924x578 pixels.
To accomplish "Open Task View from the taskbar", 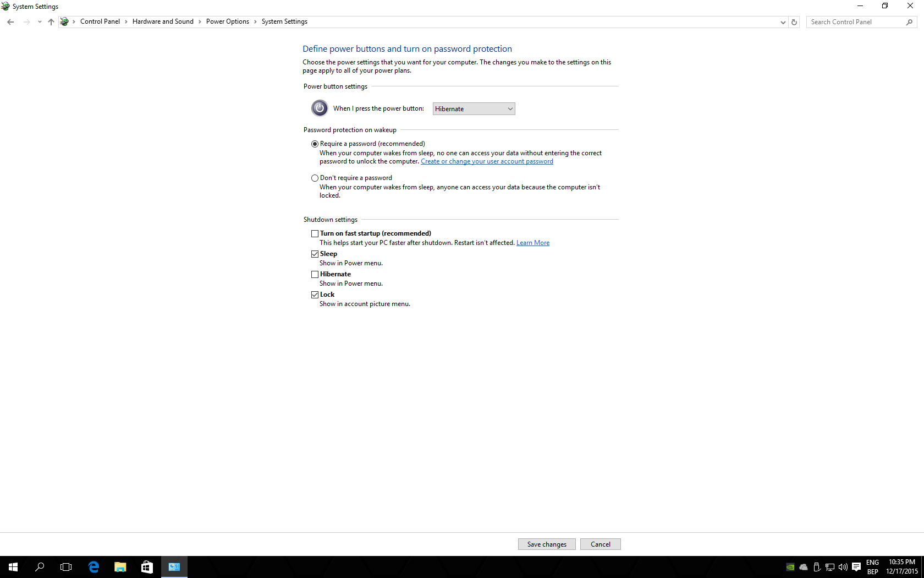I will (66, 567).
